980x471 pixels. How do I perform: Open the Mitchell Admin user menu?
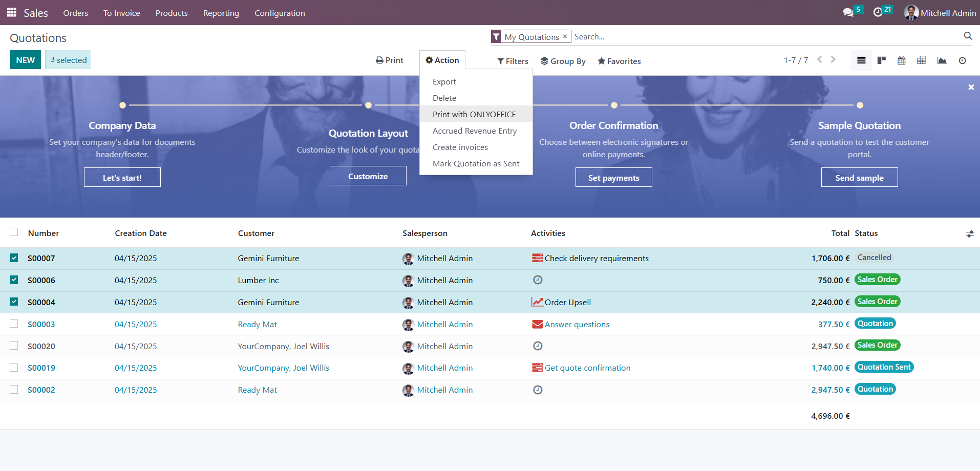940,13
